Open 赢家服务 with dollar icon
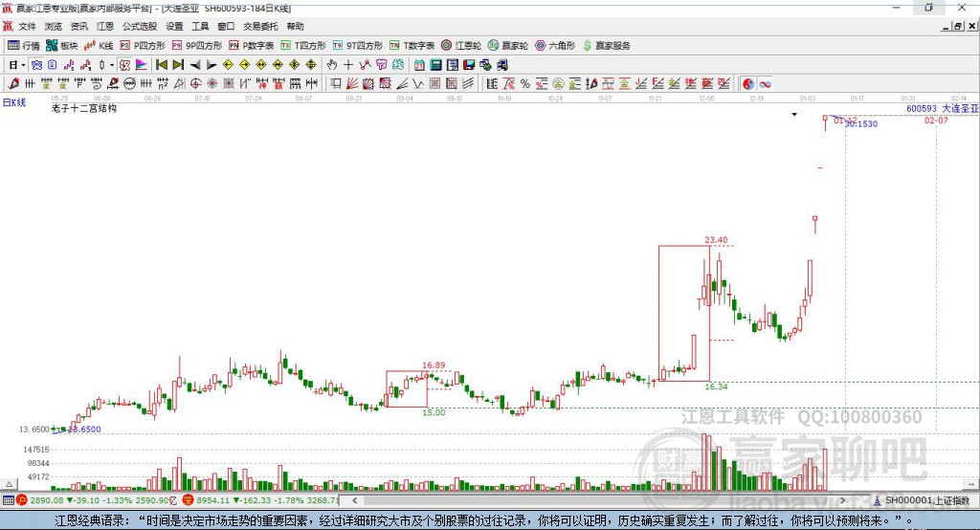This screenshot has width=980, height=530. point(606,46)
